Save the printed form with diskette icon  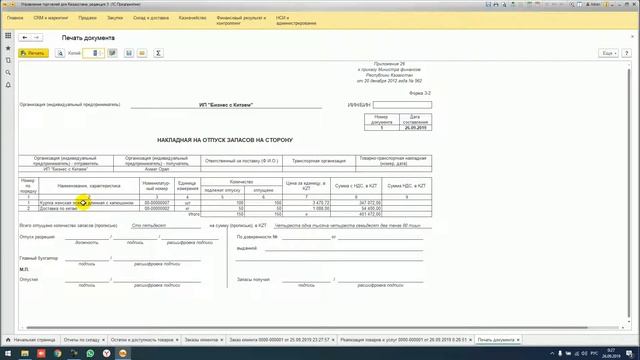coord(129,53)
